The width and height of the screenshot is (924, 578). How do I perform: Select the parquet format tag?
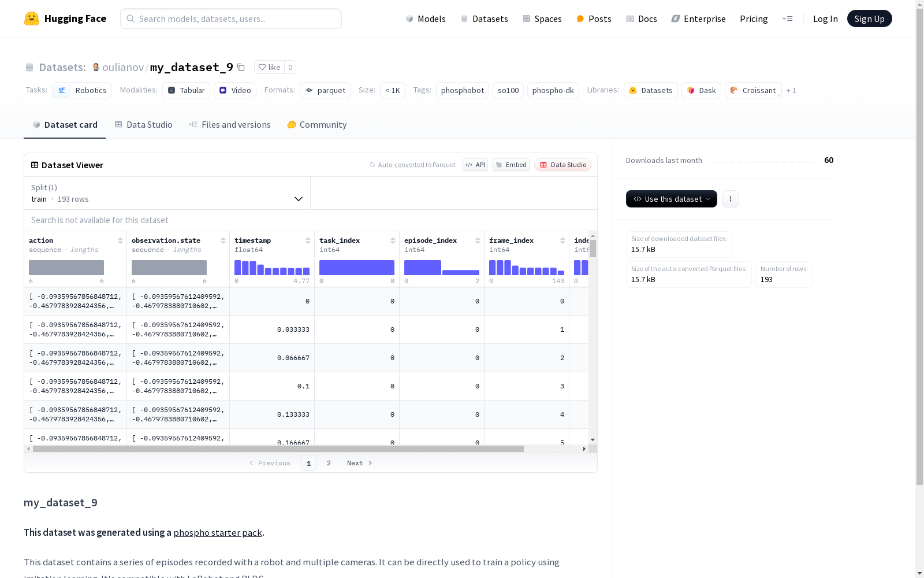pyautogui.click(x=325, y=90)
